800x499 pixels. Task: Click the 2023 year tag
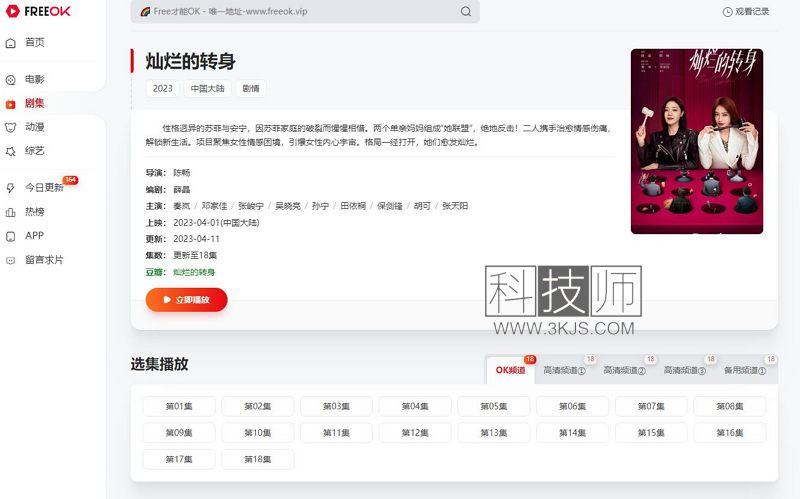[x=163, y=88]
